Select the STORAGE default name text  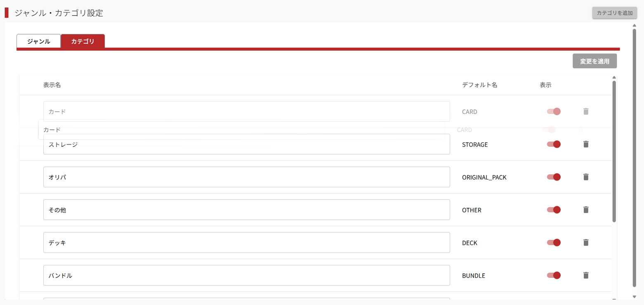(x=475, y=144)
